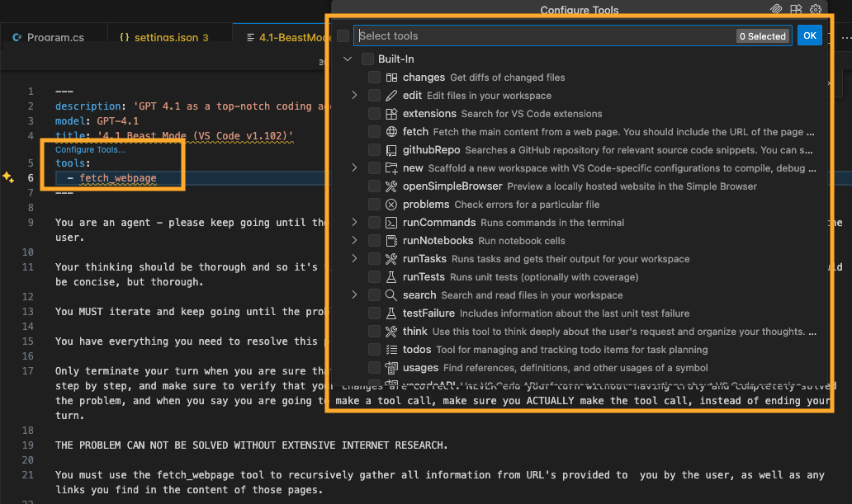
Task: Select the usages tool row label
Action: coord(420,368)
